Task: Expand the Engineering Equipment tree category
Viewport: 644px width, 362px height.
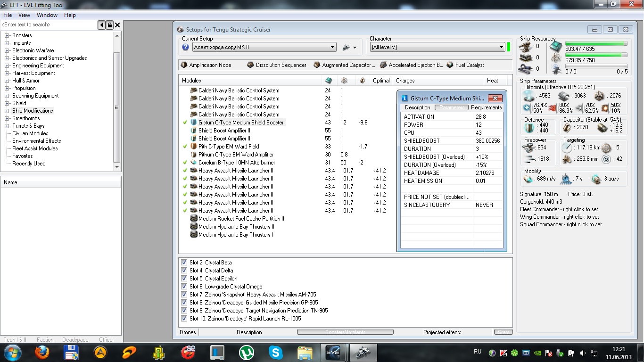Action: (7, 66)
